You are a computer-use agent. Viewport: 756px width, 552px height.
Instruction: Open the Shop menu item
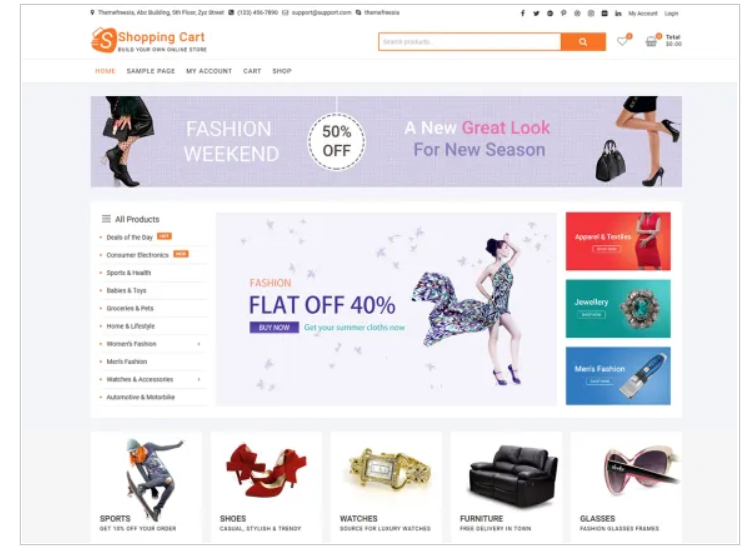tap(282, 71)
